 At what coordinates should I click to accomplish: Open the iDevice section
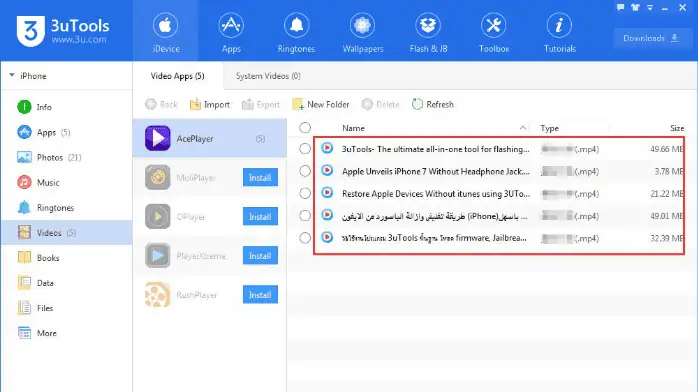point(166,32)
